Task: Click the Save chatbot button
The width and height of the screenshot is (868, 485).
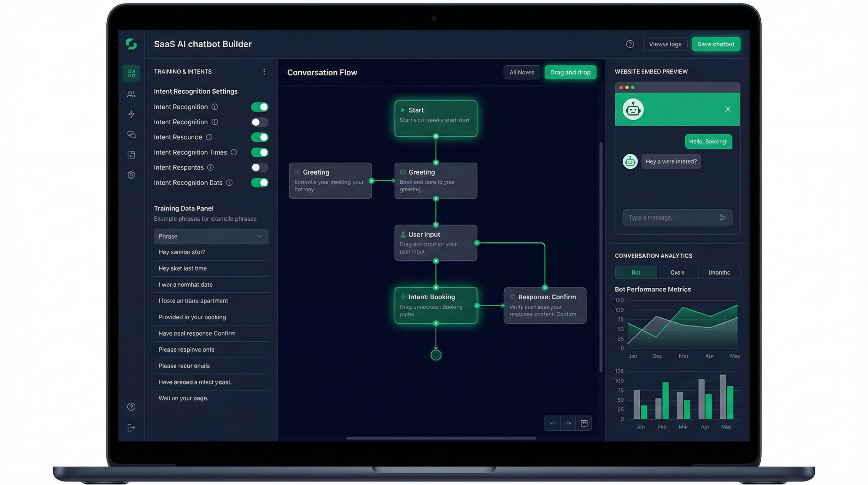Action: click(x=716, y=44)
